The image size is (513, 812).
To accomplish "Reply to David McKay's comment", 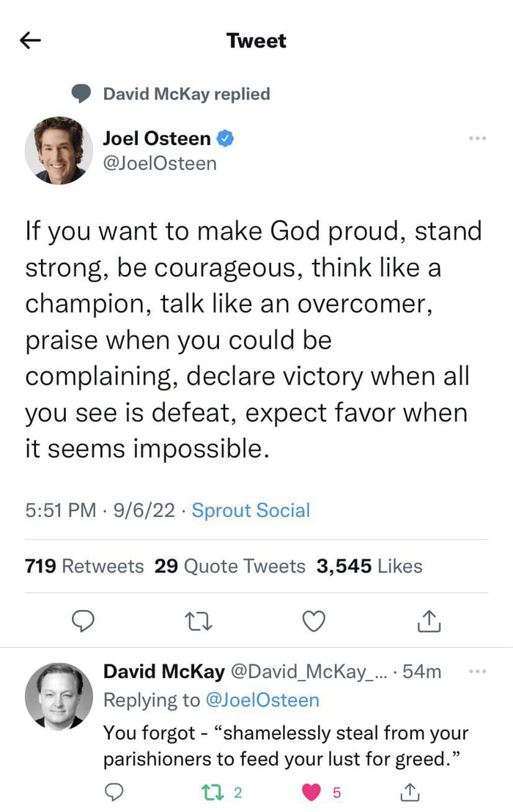I will (x=114, y=791).
